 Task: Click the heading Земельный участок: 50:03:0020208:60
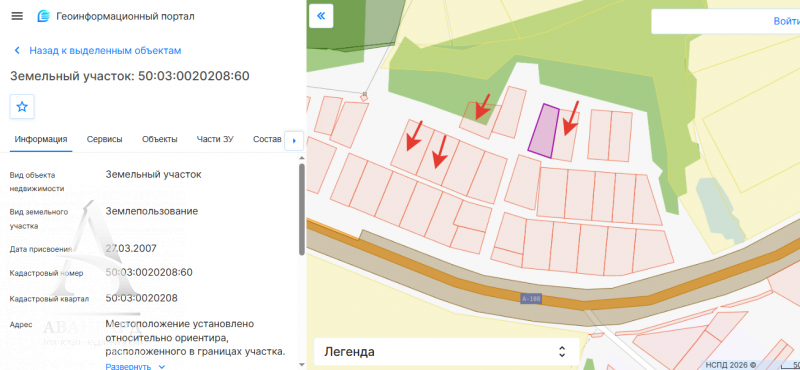pyautogui.click(x=130, y=76)
